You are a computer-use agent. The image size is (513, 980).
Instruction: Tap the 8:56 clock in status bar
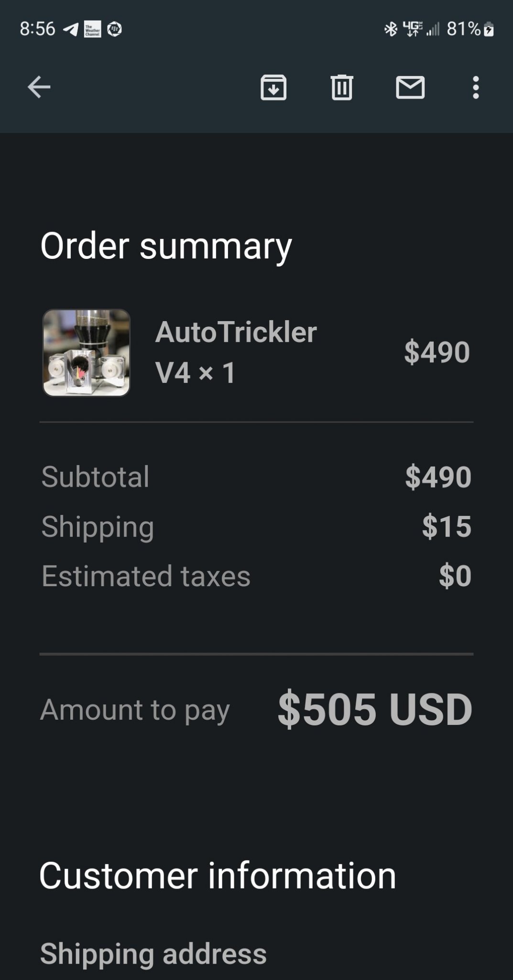38,29
